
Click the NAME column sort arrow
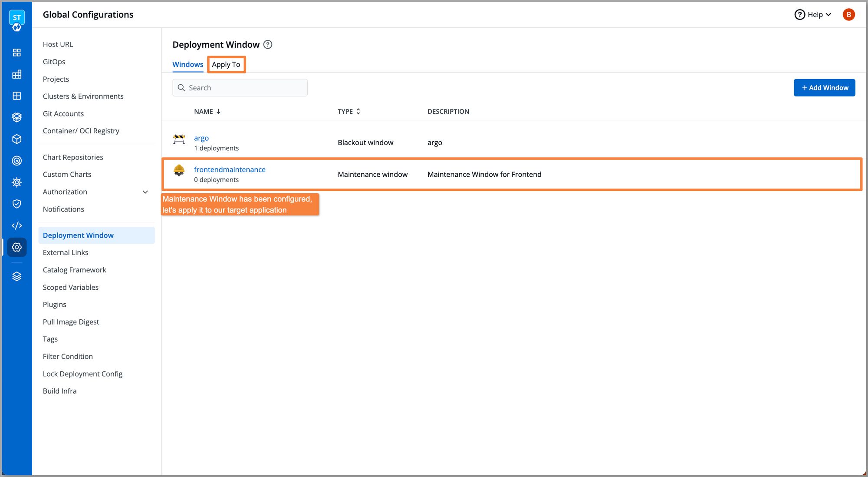coord(219,111)
